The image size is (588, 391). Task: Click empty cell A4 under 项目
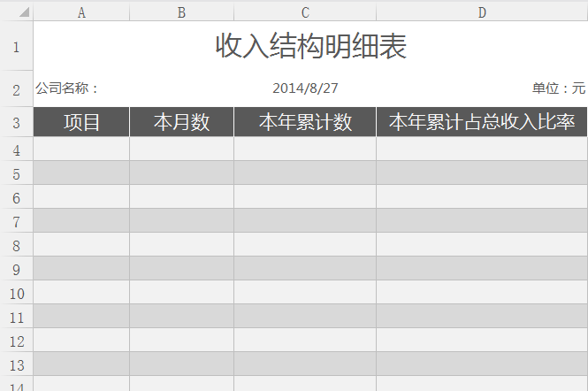pyautogui.click(x=81, y=149)
